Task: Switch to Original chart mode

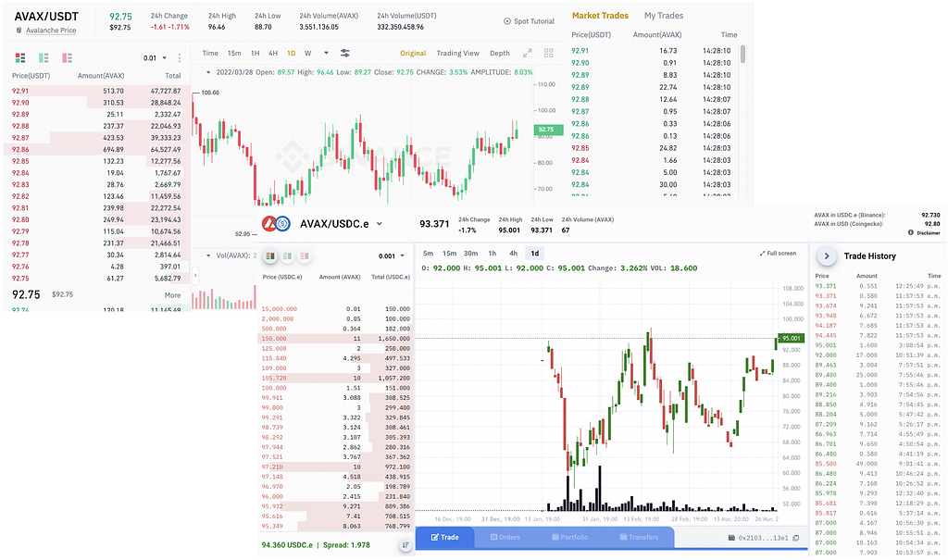Action: [x=413, y=53]
